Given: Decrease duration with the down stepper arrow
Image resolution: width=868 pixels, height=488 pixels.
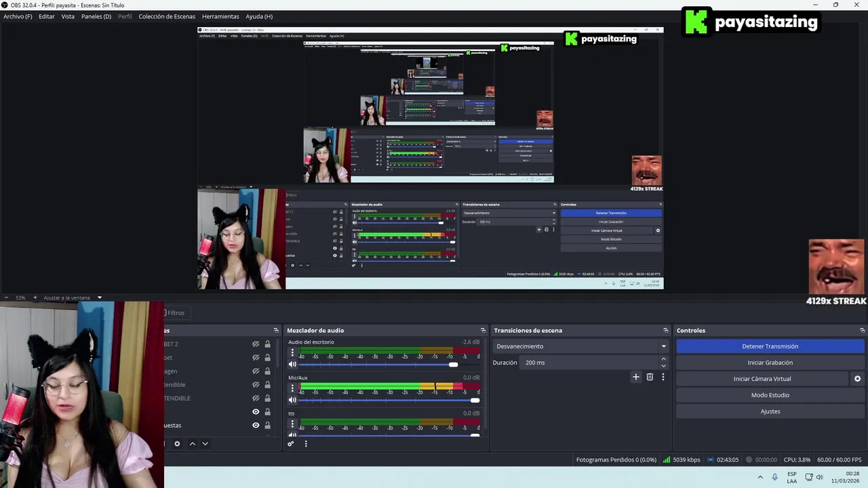Looking at the screenshot, I should [663, 366].
